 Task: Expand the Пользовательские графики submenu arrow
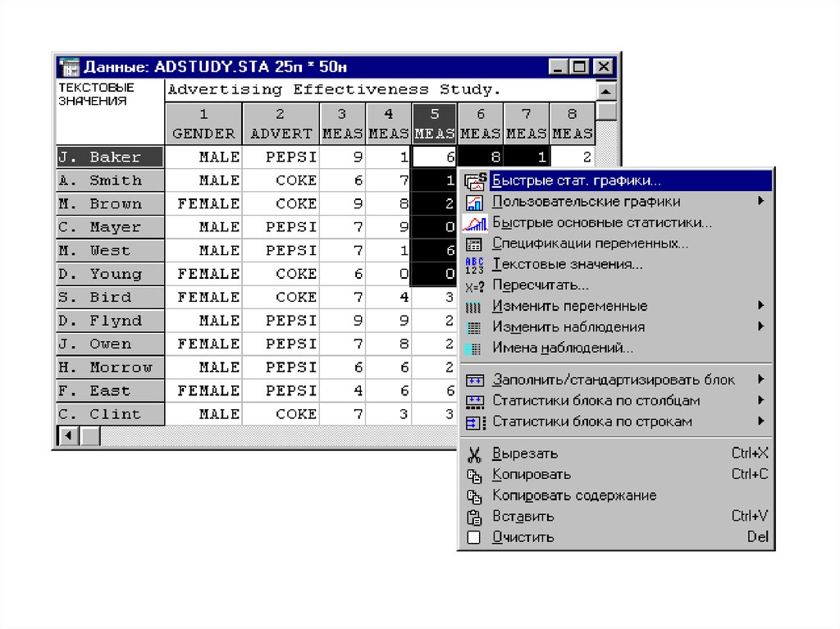coord(761,202)
